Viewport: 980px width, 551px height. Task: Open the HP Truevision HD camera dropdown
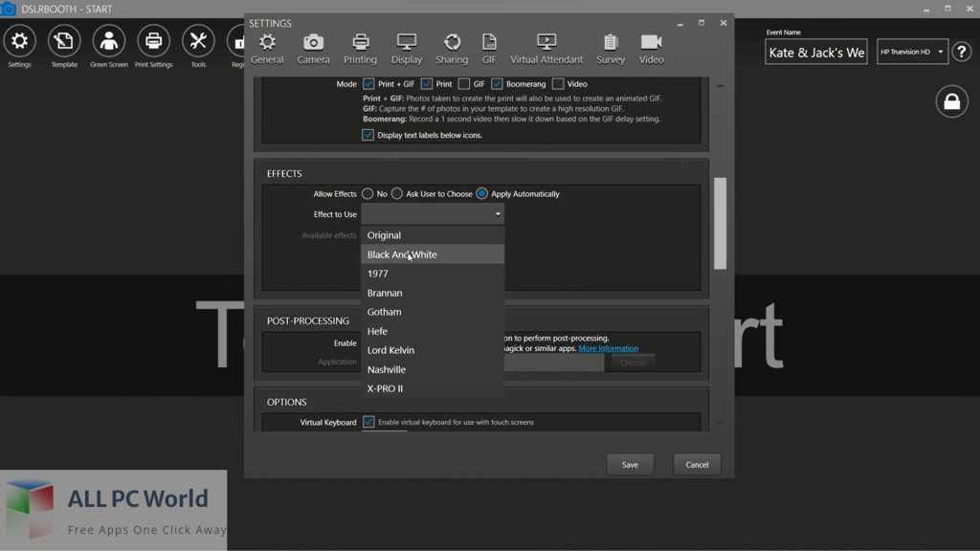pyautogui.click(x=912, y=52)
